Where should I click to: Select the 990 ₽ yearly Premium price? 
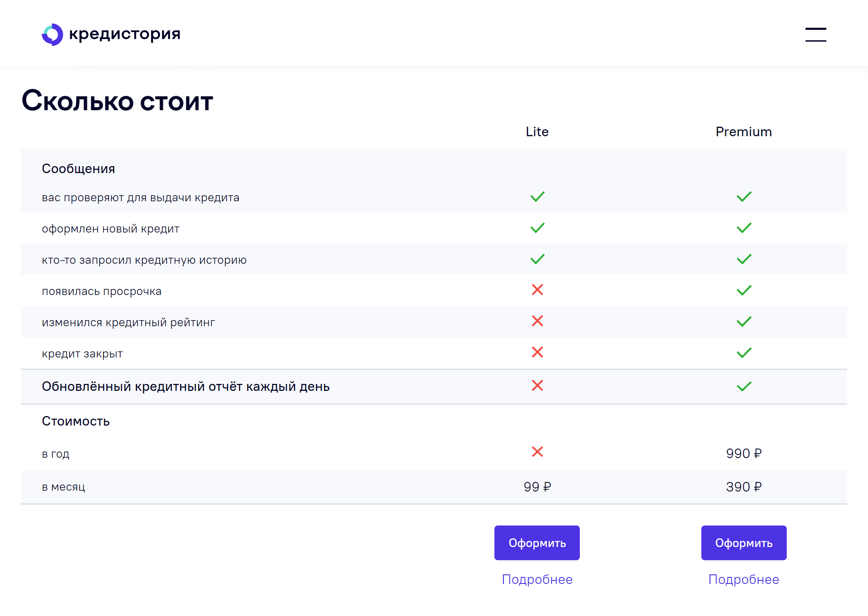[x=744, y=453]
